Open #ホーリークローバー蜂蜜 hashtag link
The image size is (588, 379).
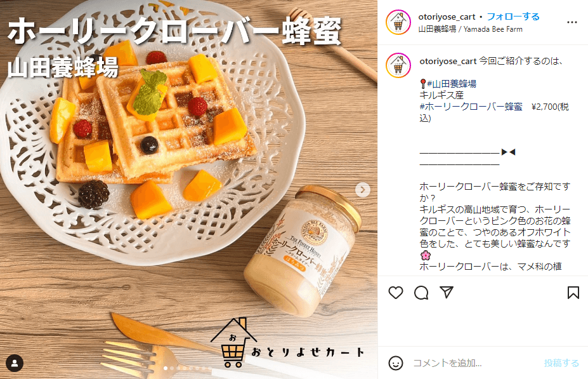471,107
